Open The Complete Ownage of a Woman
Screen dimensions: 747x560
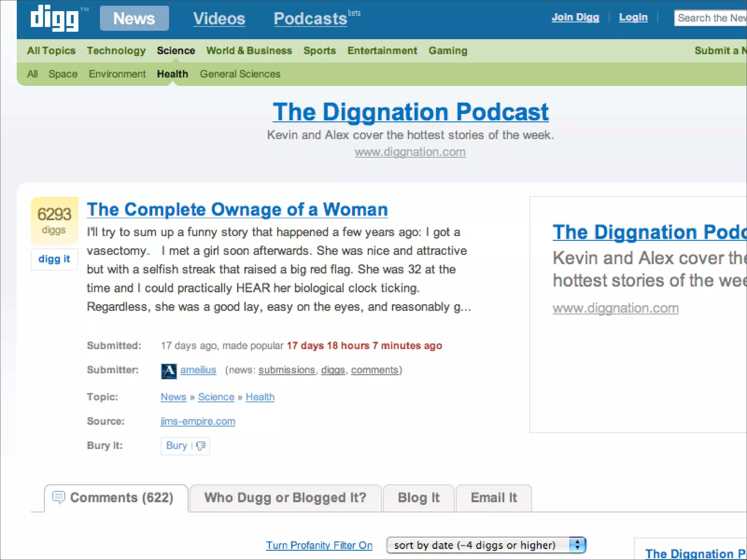(237, 210)
